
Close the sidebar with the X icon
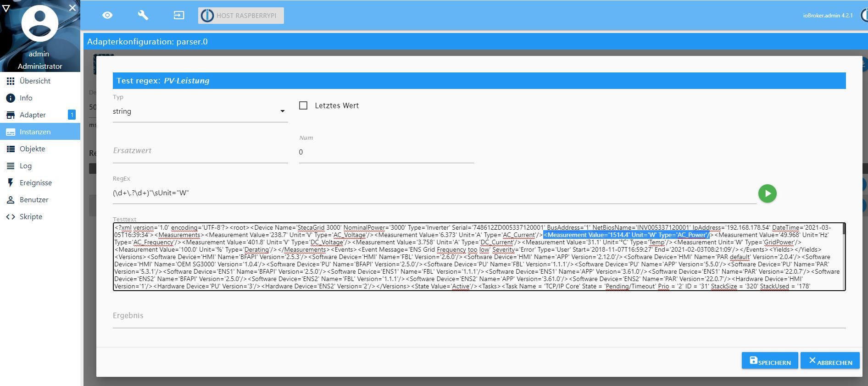click(x=72, y=8)
